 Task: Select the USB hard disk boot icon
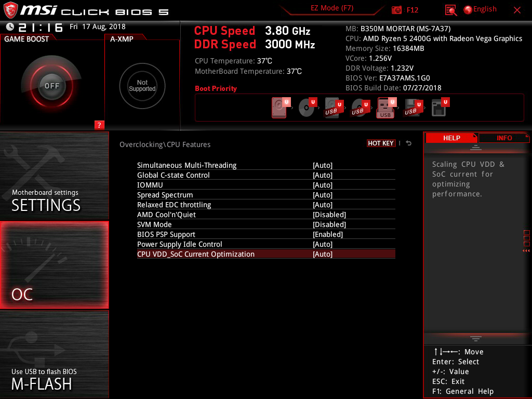click(x=334, y=108)
